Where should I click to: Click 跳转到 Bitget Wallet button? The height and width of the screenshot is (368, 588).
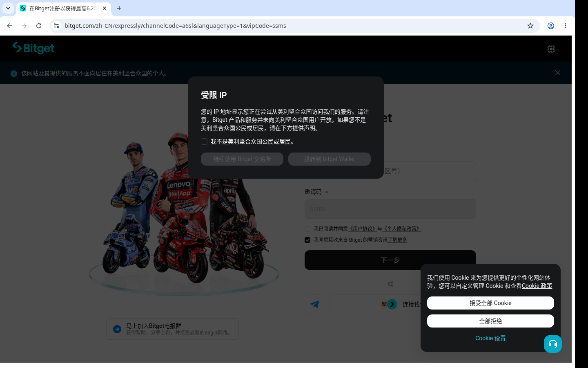330,159
